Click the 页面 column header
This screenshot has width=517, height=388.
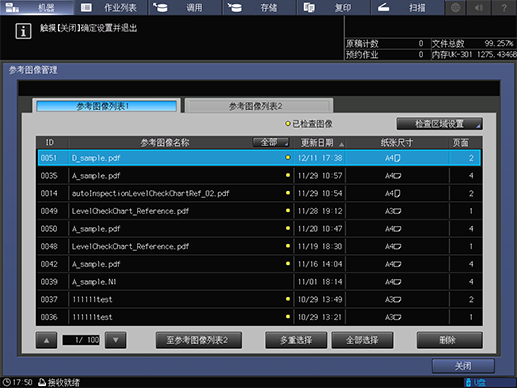pos(461,143)
